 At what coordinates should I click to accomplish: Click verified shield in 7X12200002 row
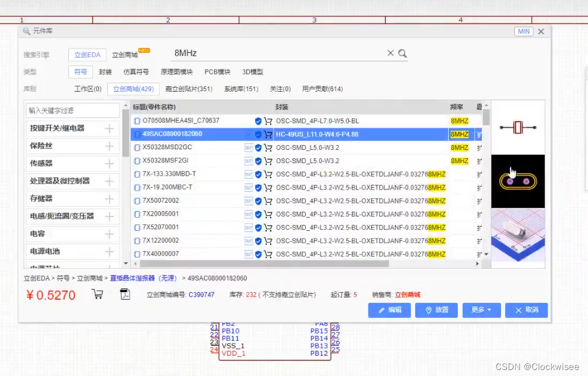point(258,241)
